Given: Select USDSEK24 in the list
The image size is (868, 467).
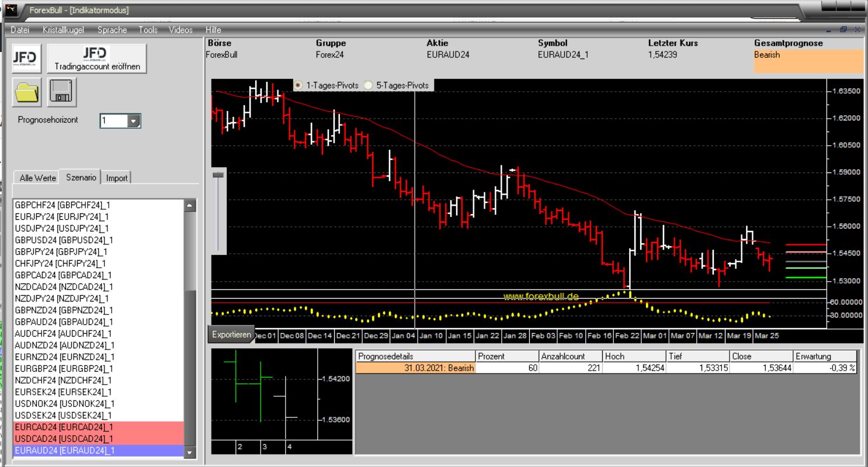Looking at the screenshot, I should point(98,416).
